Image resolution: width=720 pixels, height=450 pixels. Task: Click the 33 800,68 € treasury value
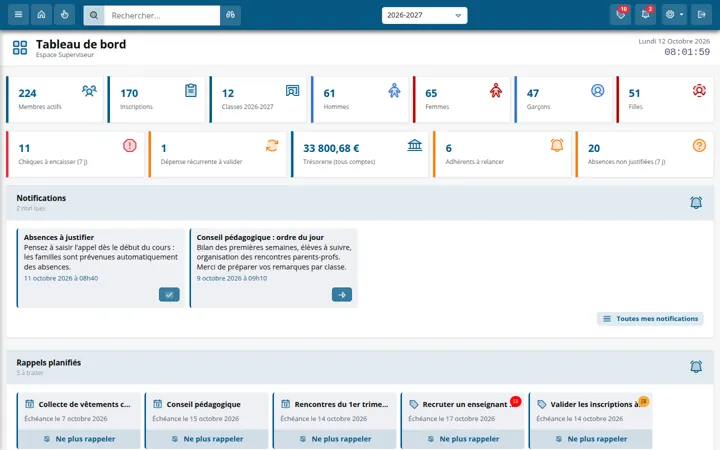coord(331,148)
